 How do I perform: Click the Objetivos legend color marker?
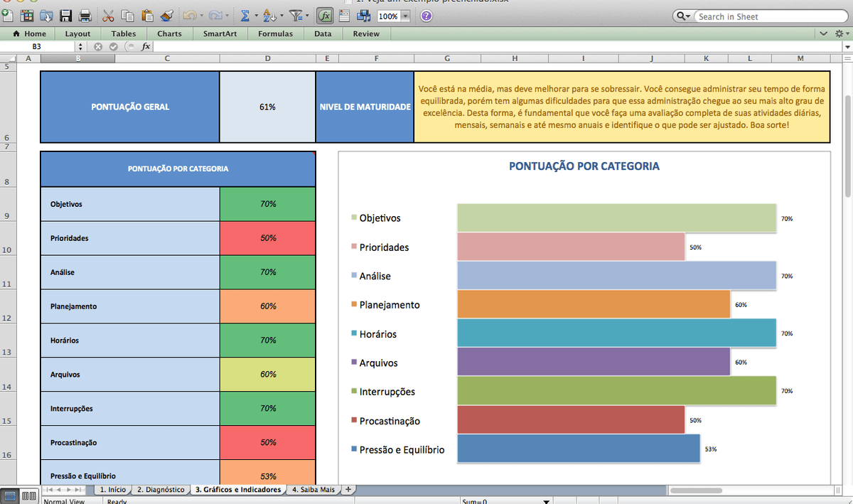354,218
